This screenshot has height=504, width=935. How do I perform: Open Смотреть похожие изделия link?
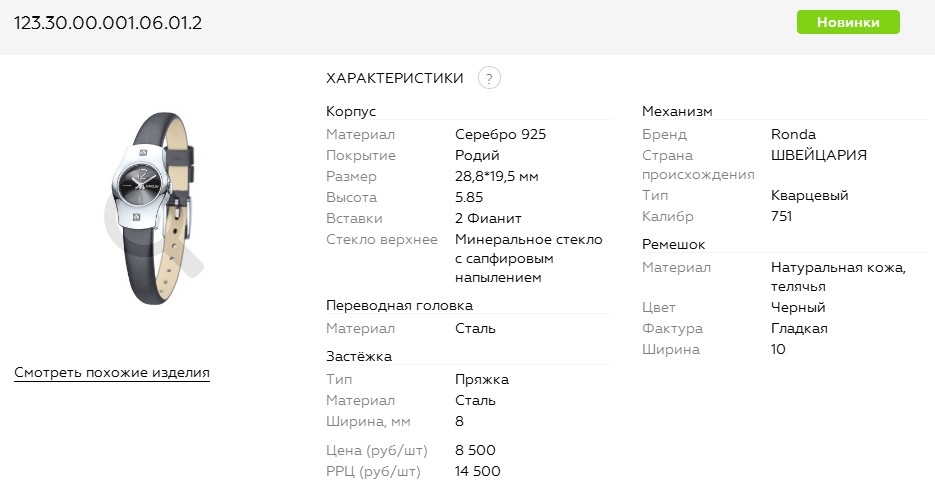coord(112,373)
